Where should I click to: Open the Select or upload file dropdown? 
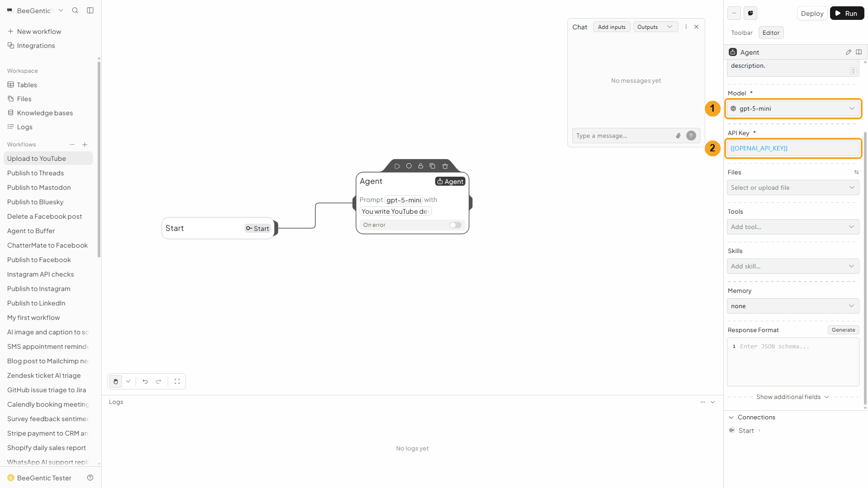tap(793, 188)
